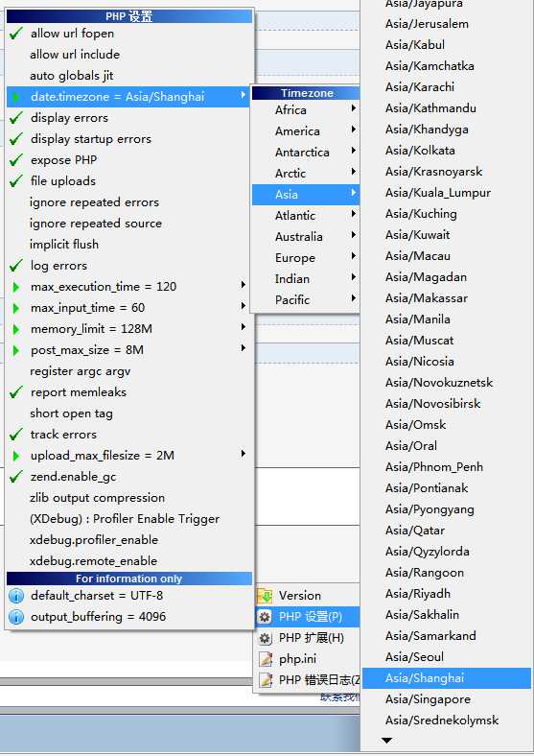Screen dimensions: 534x756
Task: Select Asia/Novosibirsk timezone
Action: pyautogui.click(x=447, y=404)
